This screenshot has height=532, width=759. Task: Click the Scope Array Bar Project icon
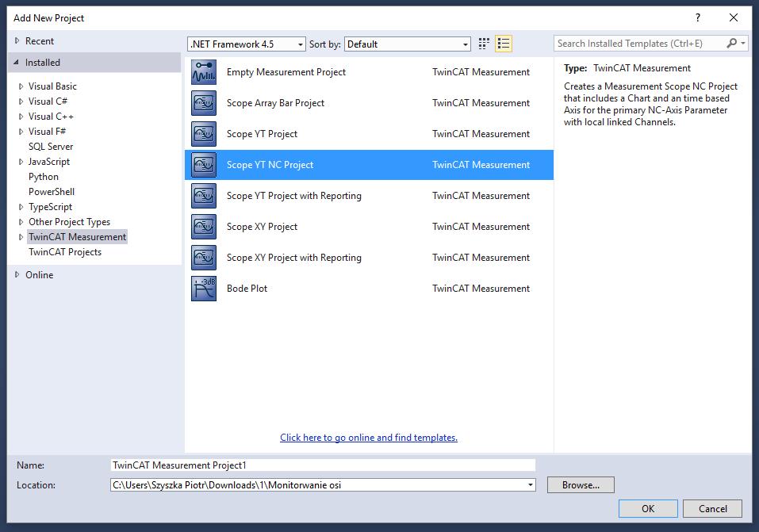204,103
